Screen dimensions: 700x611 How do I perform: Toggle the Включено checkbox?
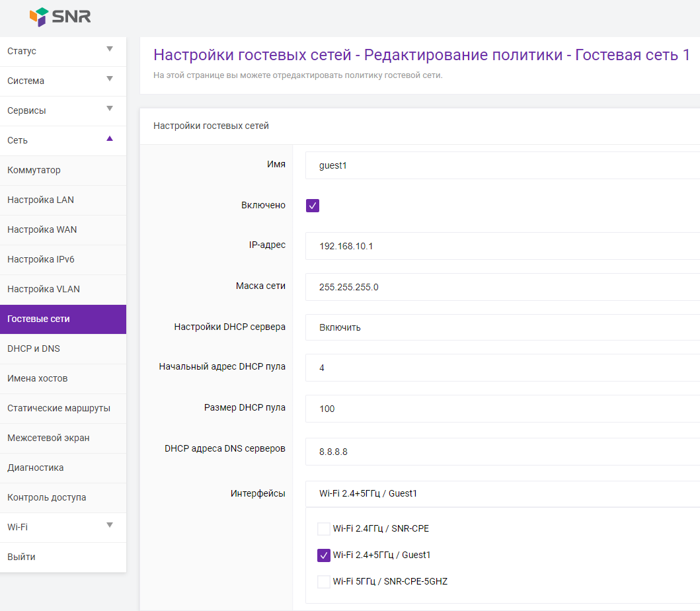(x=313, y=206)
